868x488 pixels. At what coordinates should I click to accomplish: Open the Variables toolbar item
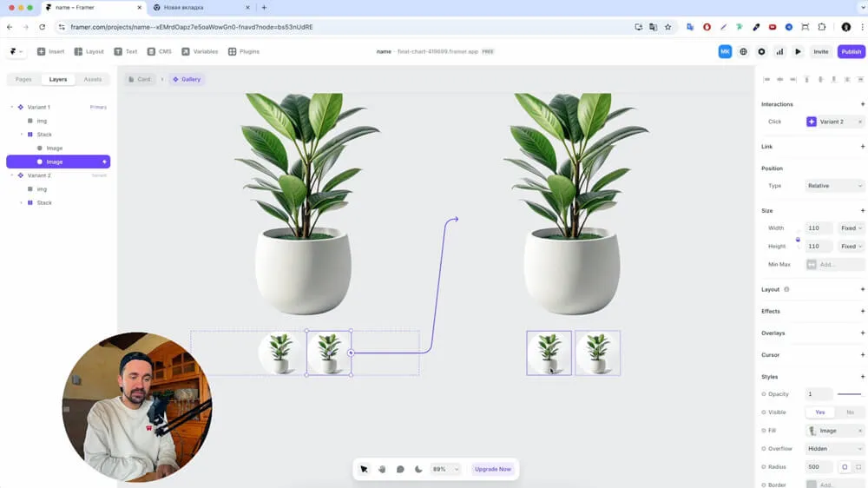(200, 51)
